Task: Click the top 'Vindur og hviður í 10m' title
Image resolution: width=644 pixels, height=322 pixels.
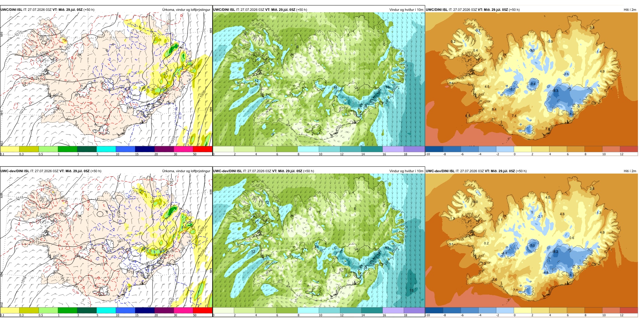Action: click(406, 10)
